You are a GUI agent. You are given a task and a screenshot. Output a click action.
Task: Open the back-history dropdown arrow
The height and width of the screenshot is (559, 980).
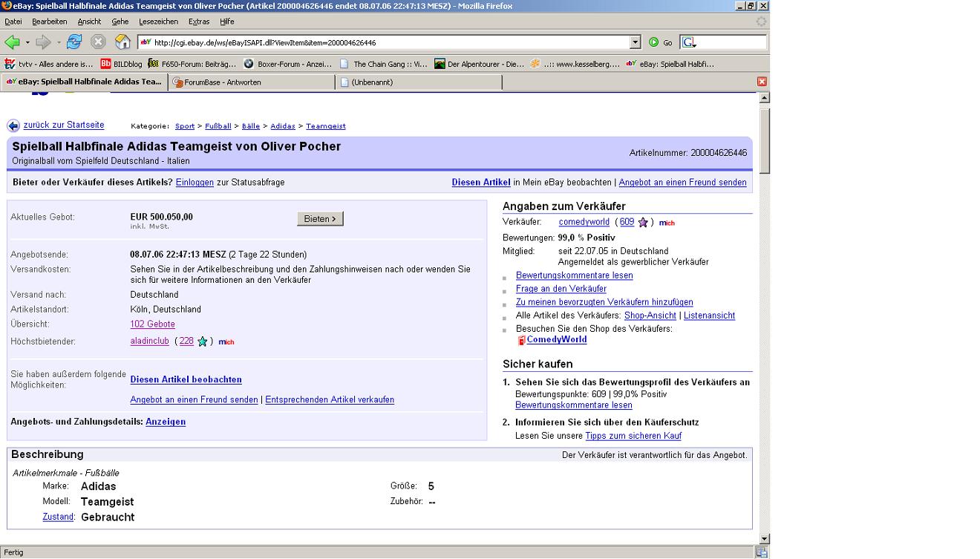(27, 42)
